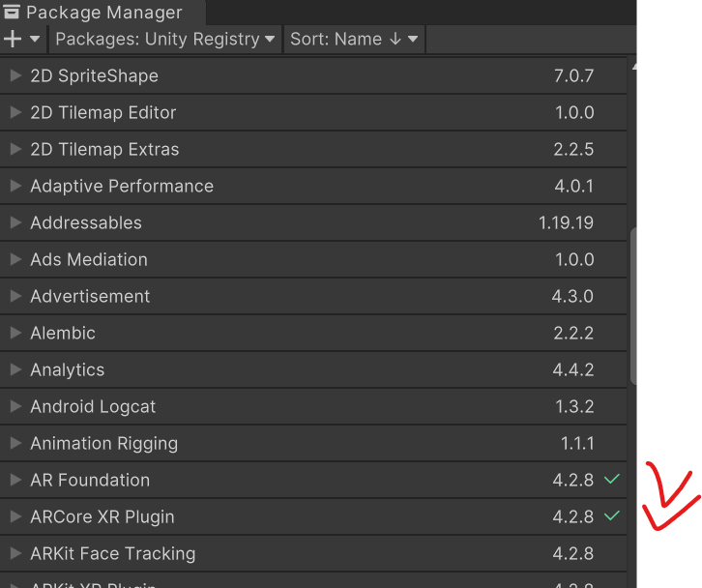Expand the 2D Tilemap Editor arrow
702x588 pixels.
[15, 112]
